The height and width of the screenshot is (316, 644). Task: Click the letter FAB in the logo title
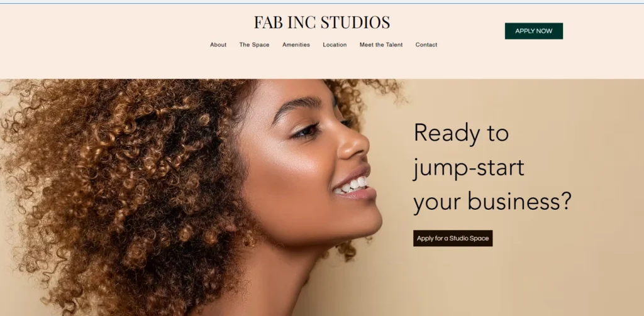[268, 22]
